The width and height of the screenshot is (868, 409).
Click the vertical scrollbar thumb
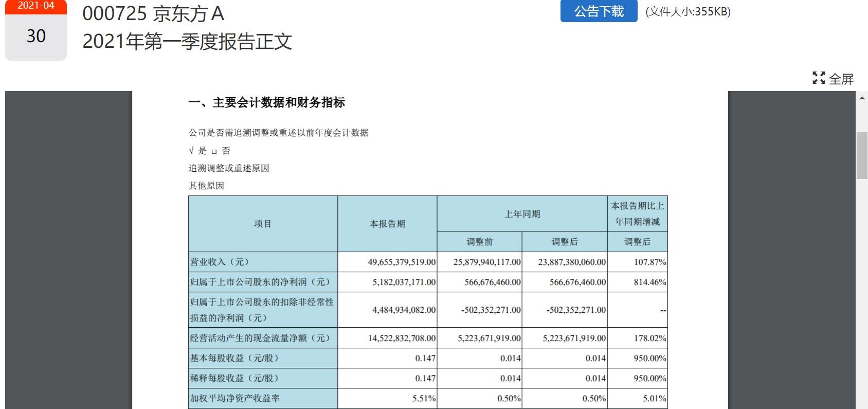pyautogui.click(x=862, y=155)
